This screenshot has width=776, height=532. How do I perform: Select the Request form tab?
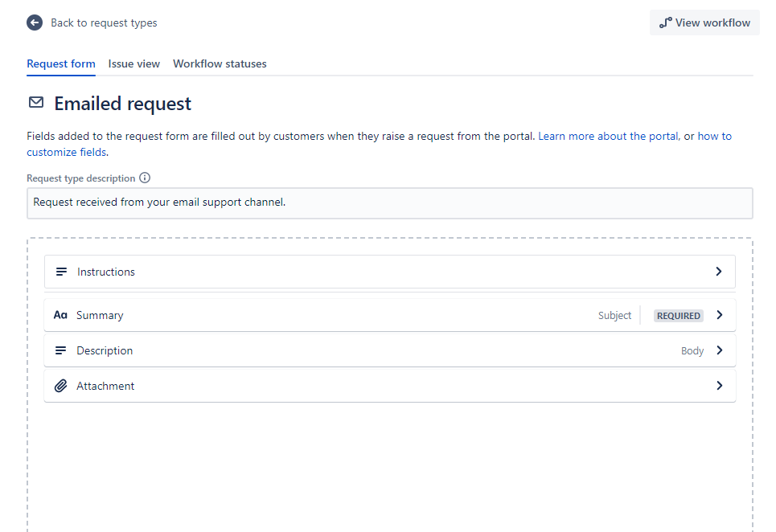pos(60,63)
